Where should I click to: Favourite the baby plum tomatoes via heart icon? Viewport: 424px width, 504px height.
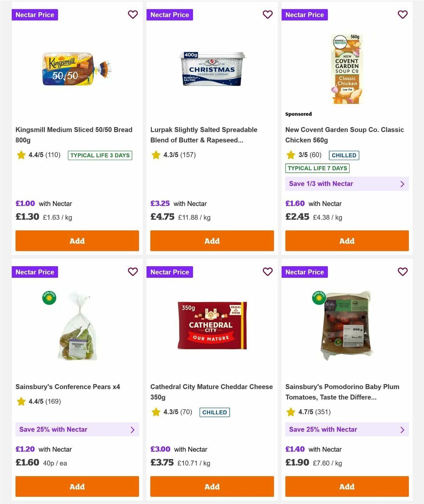click(402, 272)
